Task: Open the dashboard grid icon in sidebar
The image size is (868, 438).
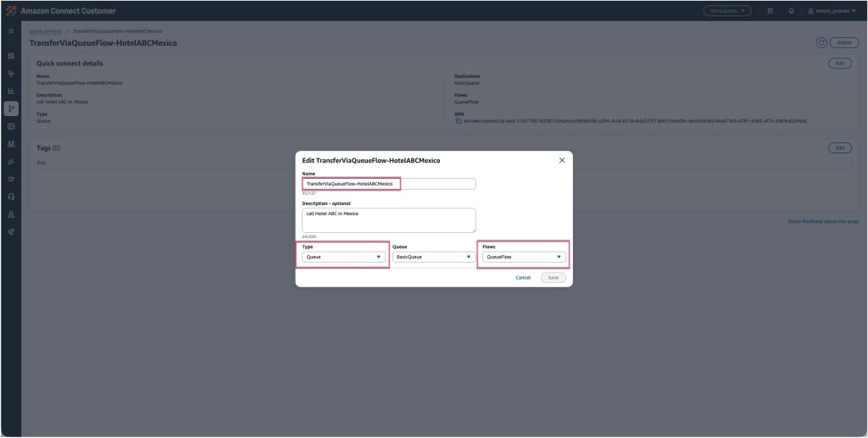Action: [x=11, y=56]
